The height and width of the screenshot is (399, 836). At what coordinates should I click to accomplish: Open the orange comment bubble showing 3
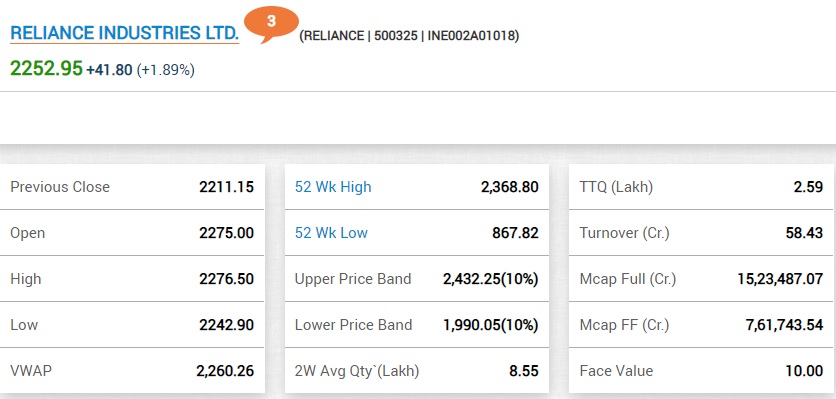click(271, 24)
